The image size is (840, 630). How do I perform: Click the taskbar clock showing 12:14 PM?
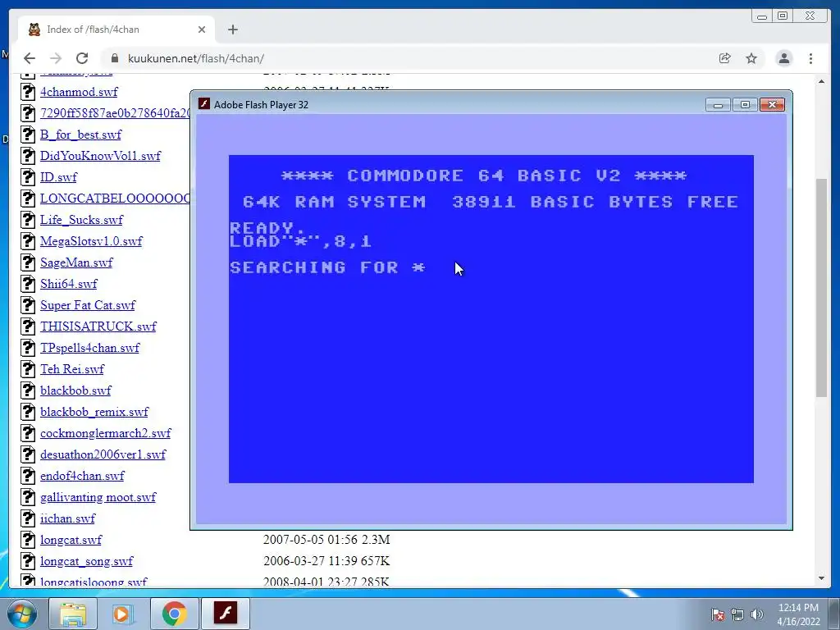[x=798, y=614]
